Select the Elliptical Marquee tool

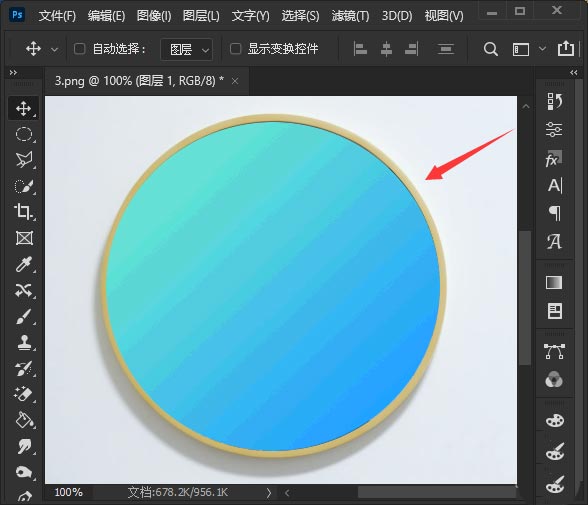click(24, 134)
